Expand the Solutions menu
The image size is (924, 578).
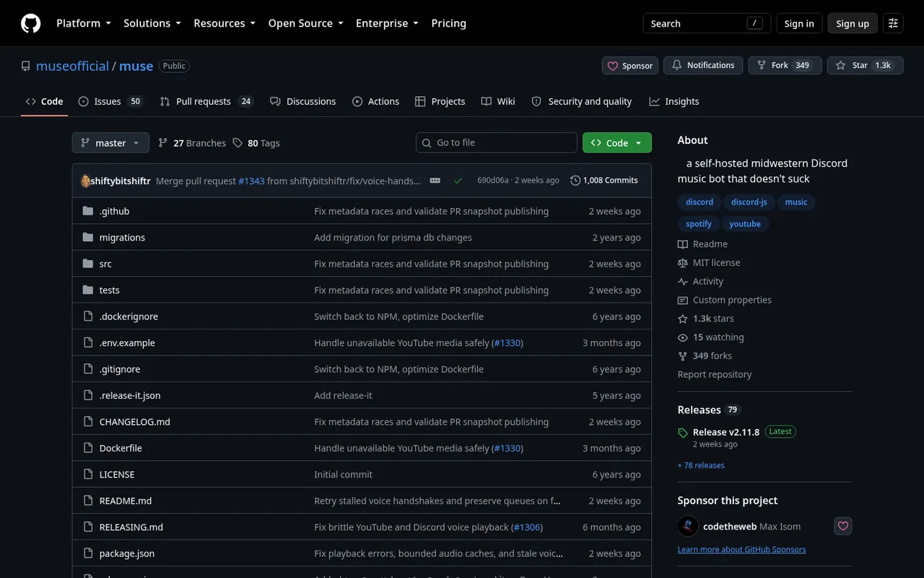tap(152, 23)
